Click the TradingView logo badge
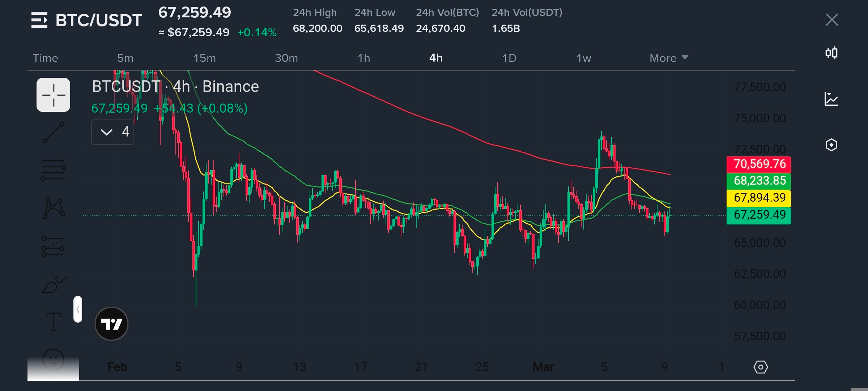This screenshot has height=391, width=868. coord(111,324)
